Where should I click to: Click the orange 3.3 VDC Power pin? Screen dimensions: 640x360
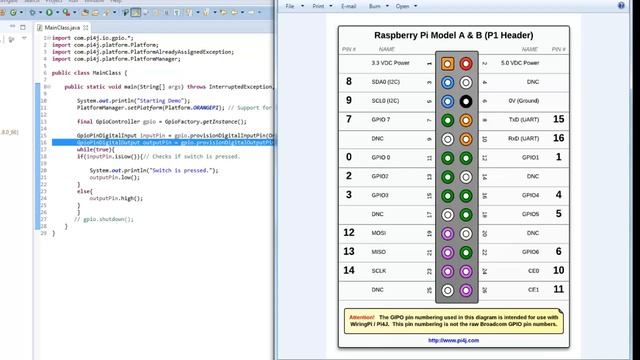[447, 64]
